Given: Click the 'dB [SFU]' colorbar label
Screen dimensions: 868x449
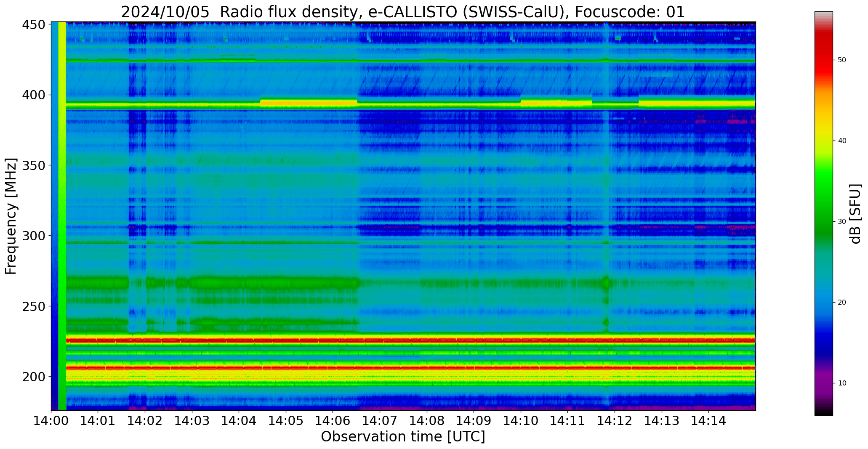Looking at the screenshot, I should pyautogui.click(x=855, y=213).
